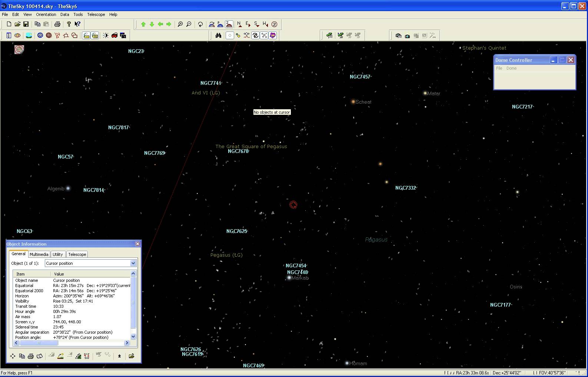Click the NGC7678 galaxy label
This screenshot has width=588, height=377.
[238, 151]
